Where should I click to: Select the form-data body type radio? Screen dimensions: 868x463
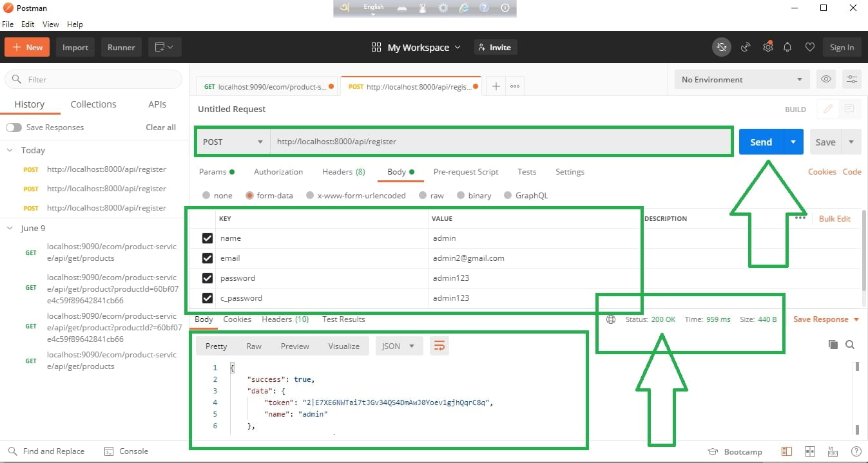249,195
